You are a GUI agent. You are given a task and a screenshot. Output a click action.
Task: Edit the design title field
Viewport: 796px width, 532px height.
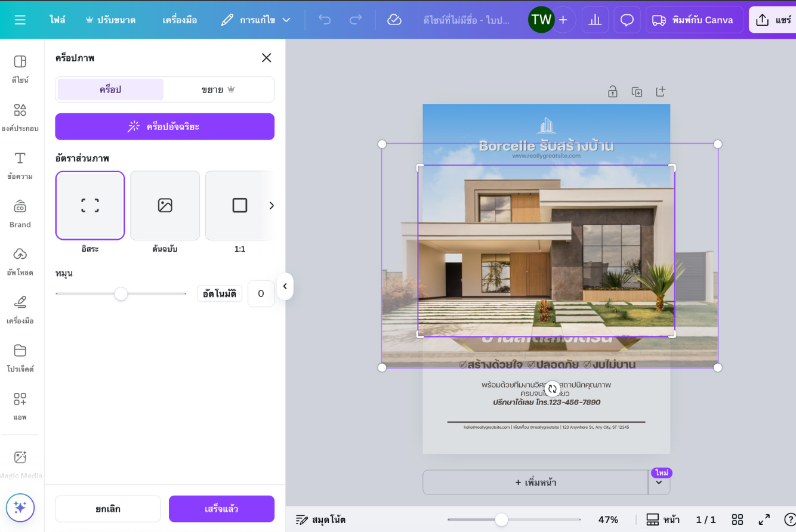(x=467, y=20)
